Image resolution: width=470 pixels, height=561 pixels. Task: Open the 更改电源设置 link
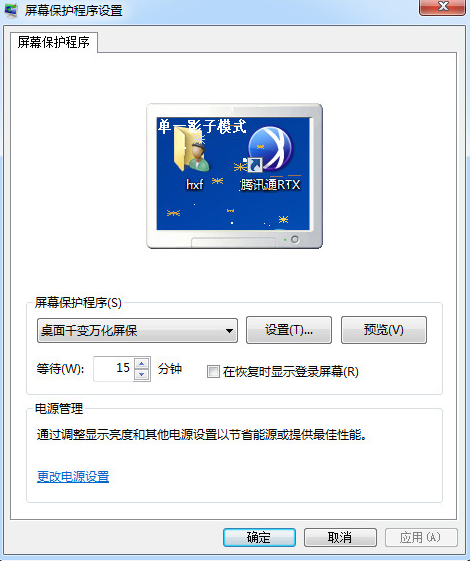click(73, 477)
